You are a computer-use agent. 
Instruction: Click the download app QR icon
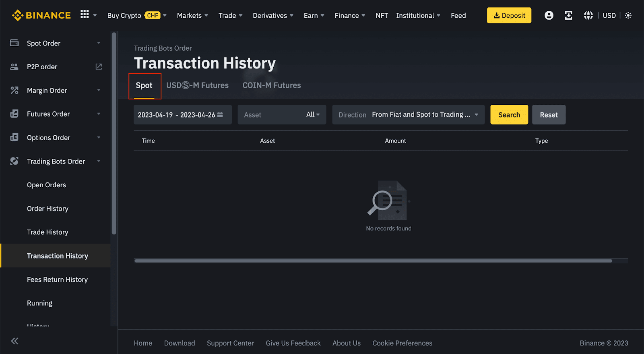569,15
